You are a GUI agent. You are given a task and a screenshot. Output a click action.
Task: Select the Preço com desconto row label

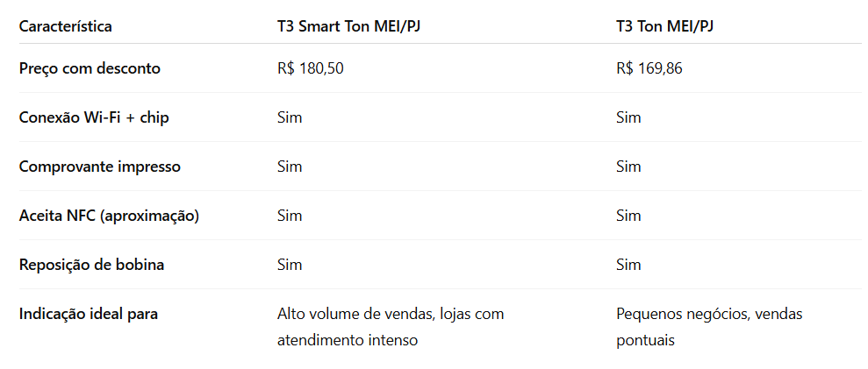coord(90,68)
